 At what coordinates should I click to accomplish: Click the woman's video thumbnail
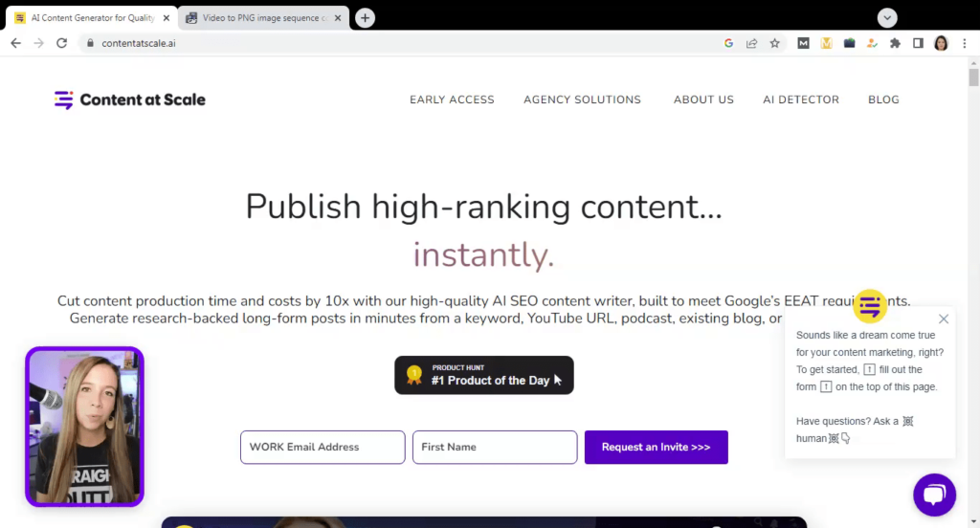[x=84, y=427]
